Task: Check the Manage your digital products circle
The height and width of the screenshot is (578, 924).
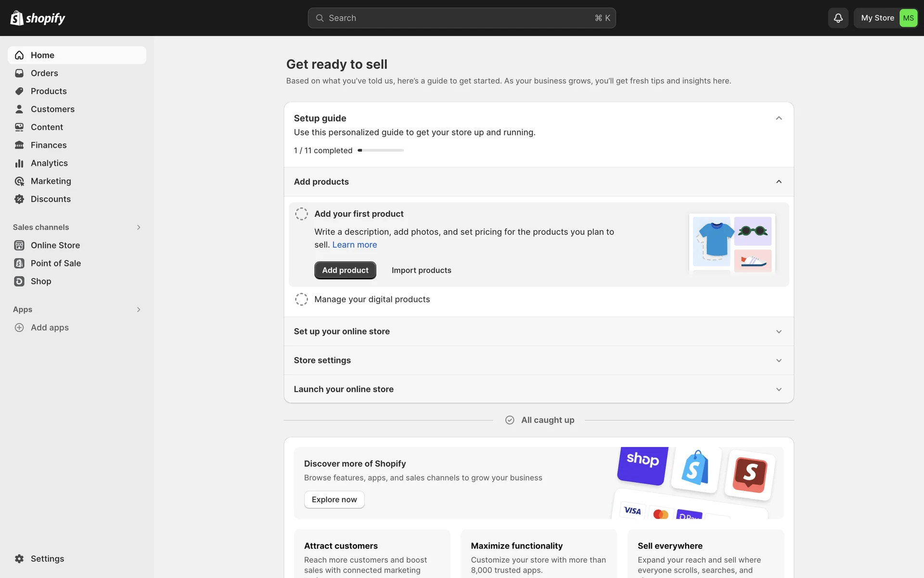Action: [301, 299]
